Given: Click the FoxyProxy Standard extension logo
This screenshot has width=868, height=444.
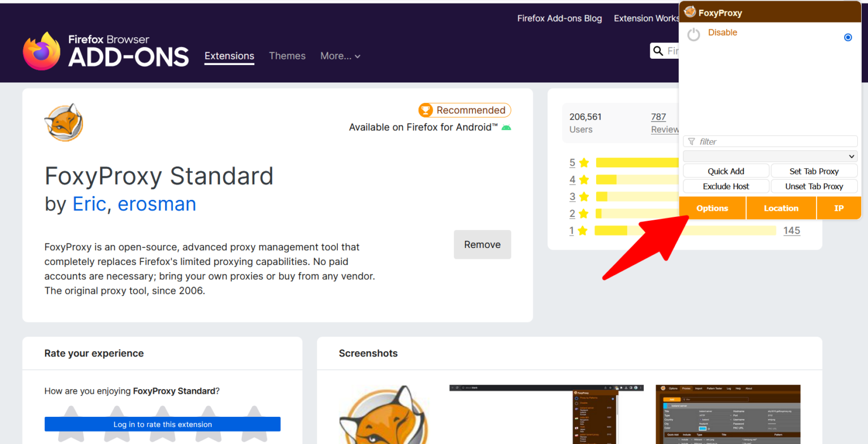Looking at the screenshot, I should (x=64, y=123).
